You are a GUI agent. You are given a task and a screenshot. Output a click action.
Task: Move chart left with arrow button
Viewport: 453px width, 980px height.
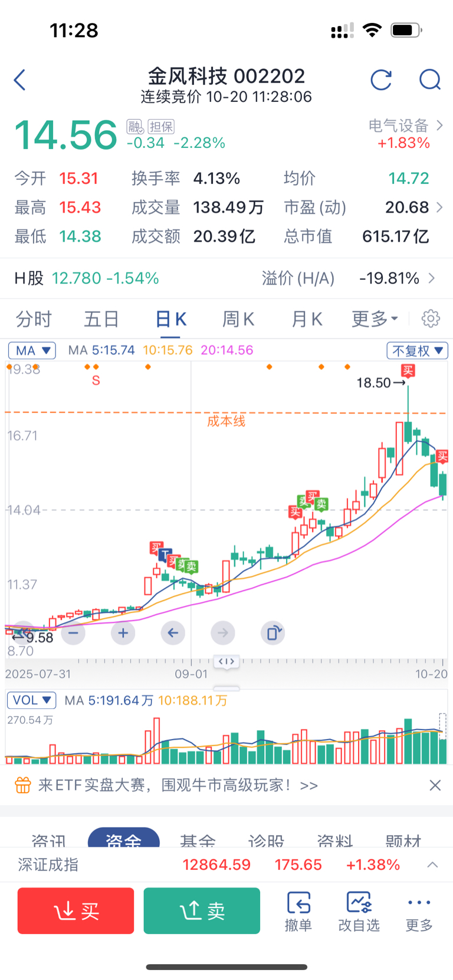(173, 633)
